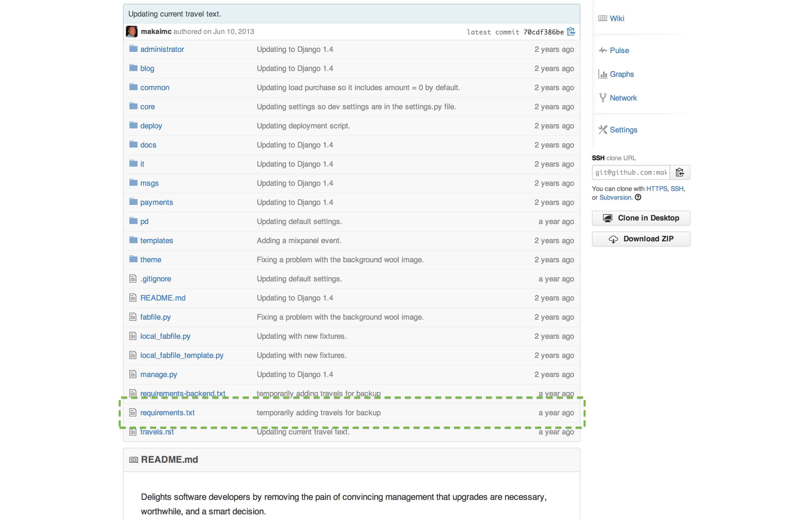Copy the SSH clone URL to clipboard
This screenshot has height=519, width=812.
680,172
